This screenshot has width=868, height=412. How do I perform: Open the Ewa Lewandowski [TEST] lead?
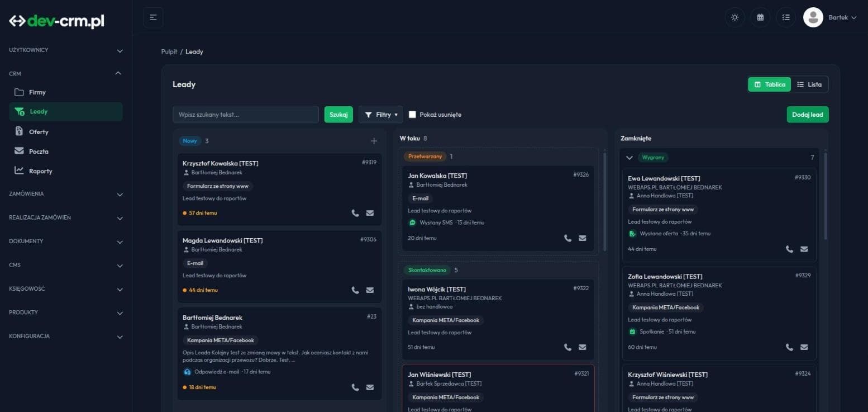(x=664, y=178)
